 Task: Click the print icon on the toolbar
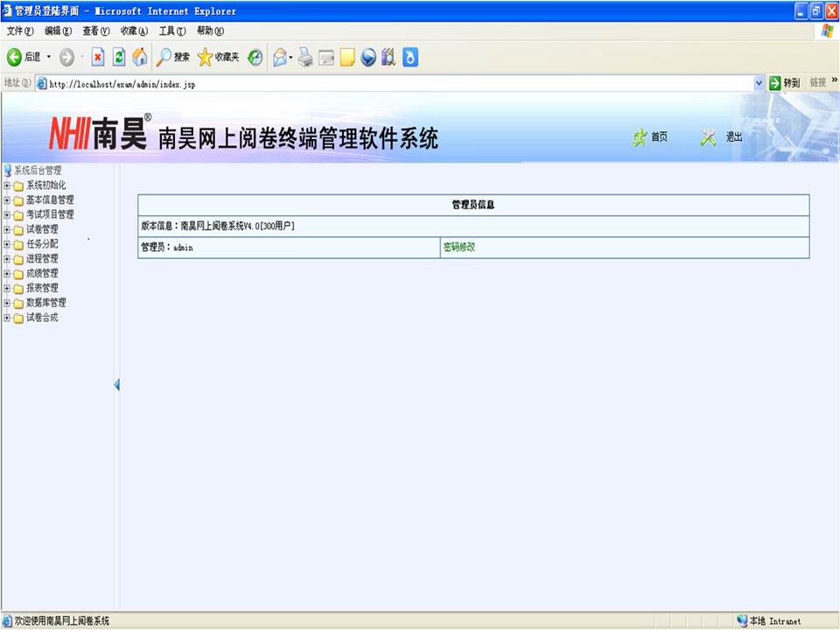[x=305, y=57]
